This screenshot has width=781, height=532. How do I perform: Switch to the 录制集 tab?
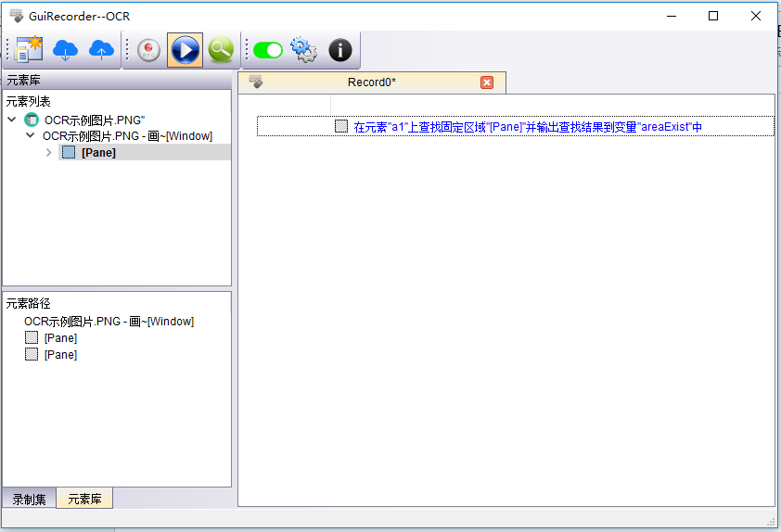coord(30,500)
